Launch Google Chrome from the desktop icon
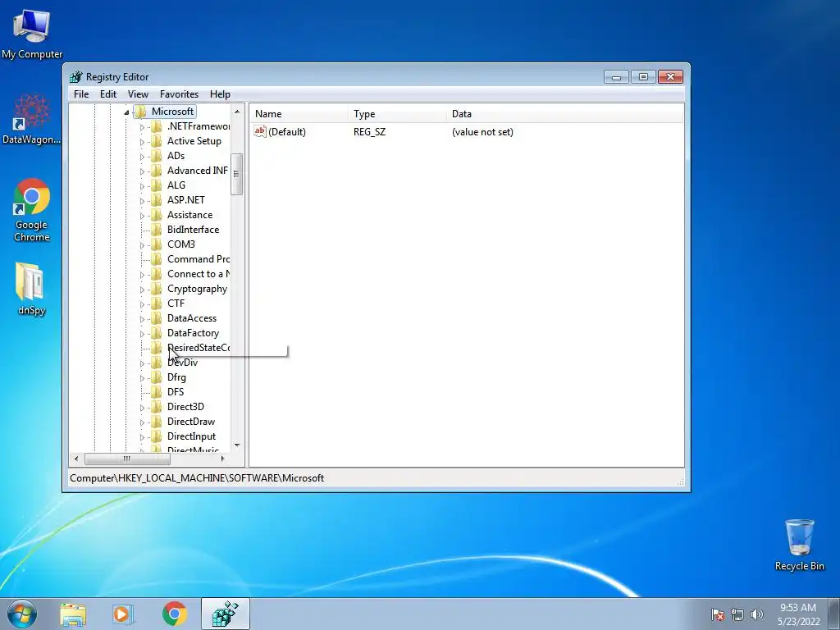This screenshot has height=630, width=840. point(32,210)
